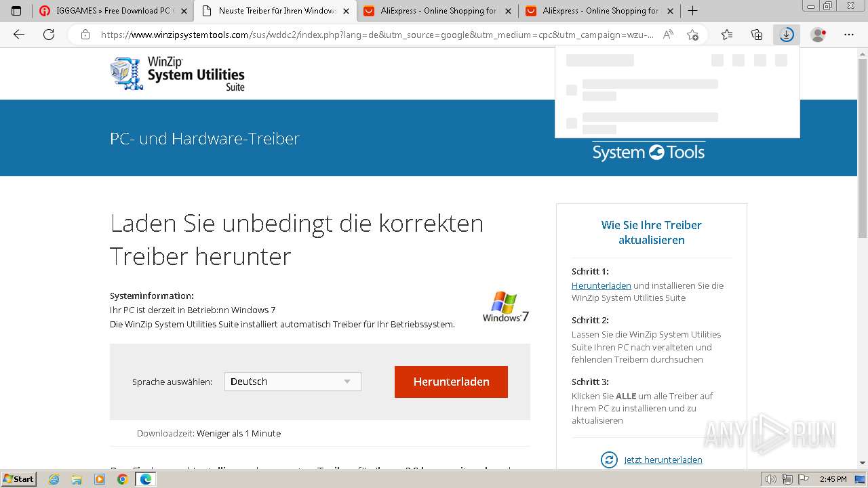
Task: Open the tab actions menu icon
Action: pyautogui.click(x=16, y=11)
